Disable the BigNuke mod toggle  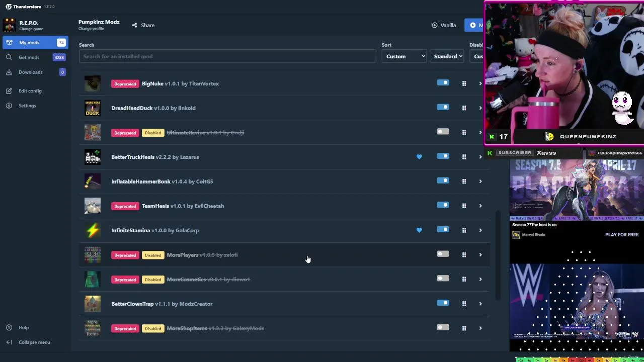pyautogui.click(x=443, y=82)
